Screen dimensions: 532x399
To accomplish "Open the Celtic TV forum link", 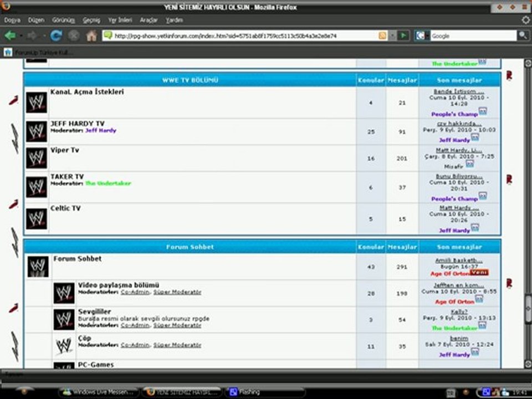I will pos(65,208).
